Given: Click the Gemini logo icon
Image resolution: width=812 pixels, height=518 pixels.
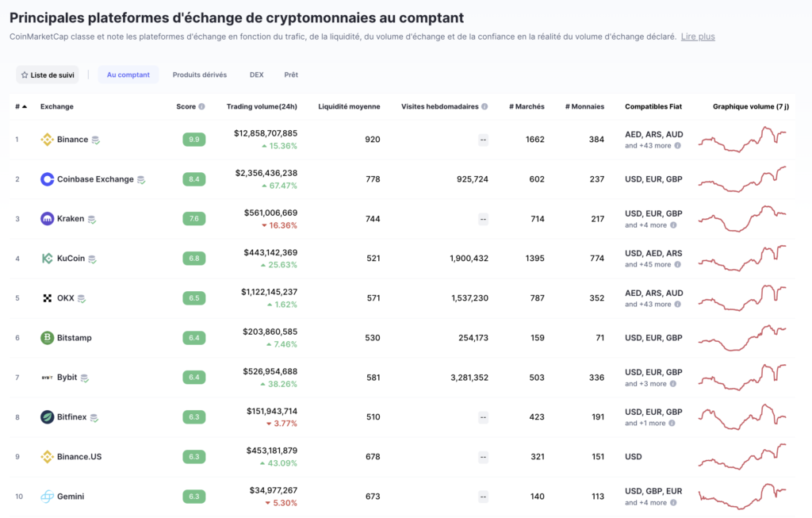Looking at the screenshot, I should (x=47, y=497).
